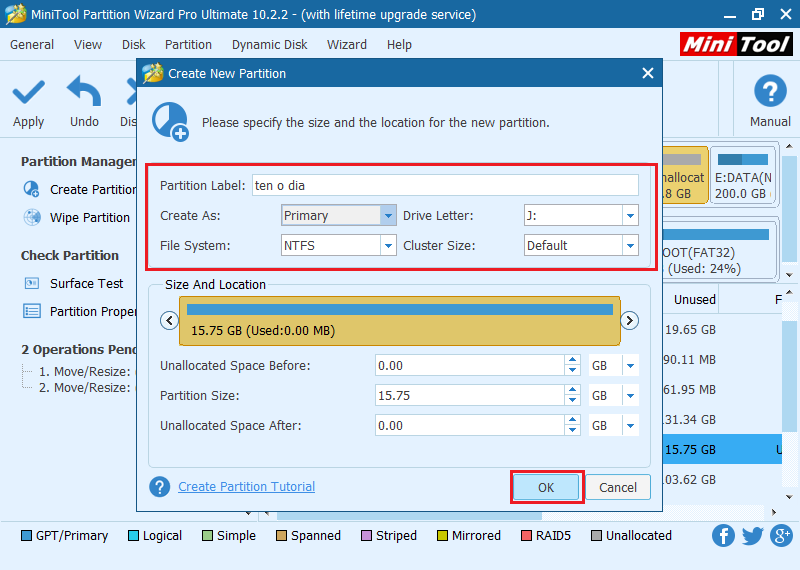800x570 pixels.
Task: Click the RAID5 legend color box
Action: click(x=526, y=536)
